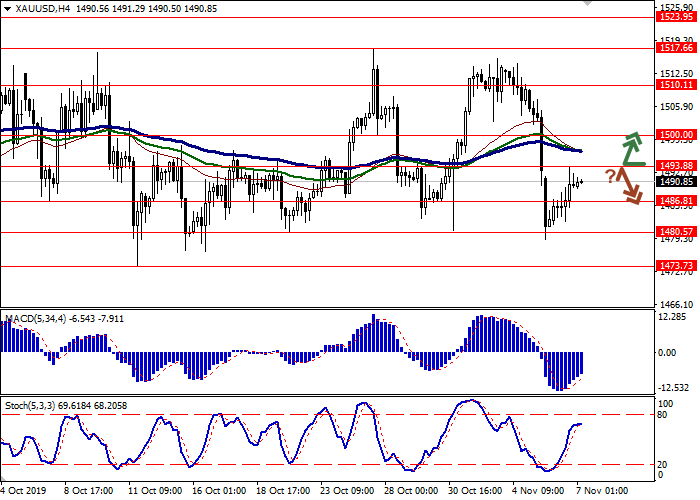Select the 1523.95 top price label
This screenshot has height=500, width=700.
pos(676,17)
